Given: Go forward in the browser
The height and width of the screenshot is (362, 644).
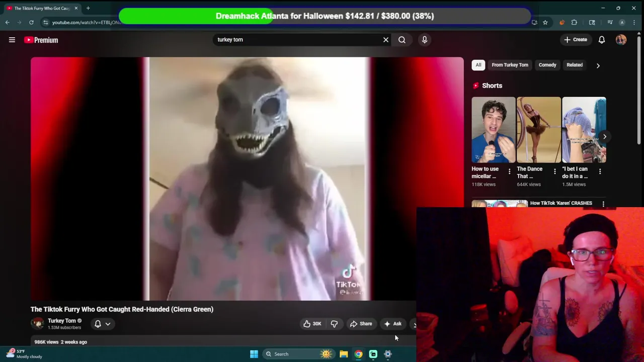Looking at the screenshot, I should pyautogui.click(x=19, y=22).
